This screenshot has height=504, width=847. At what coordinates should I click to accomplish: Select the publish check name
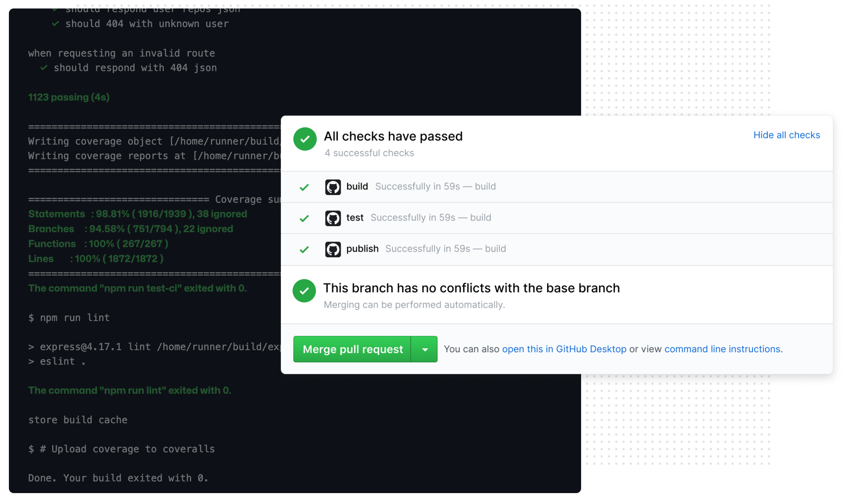coord(362,249)
